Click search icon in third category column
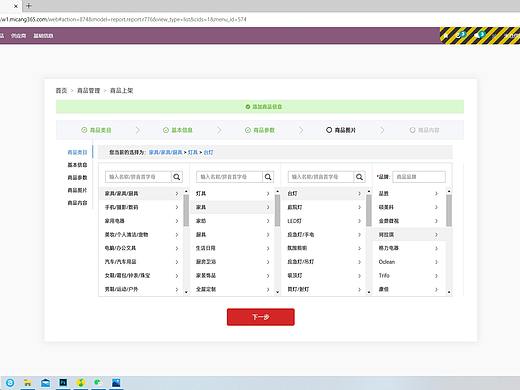The width and height of the screenshot is (520, 390). pos(359,177)
